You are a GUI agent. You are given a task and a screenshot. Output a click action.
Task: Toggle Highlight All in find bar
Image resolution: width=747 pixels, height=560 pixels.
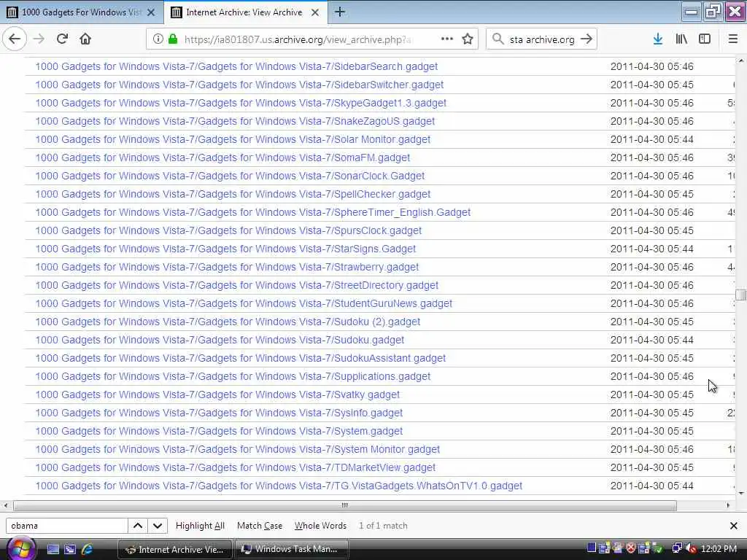(200, 526)
